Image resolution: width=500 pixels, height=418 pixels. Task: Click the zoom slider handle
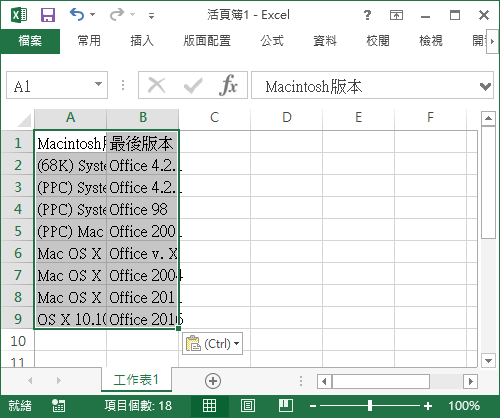click(x=370, y=406)
